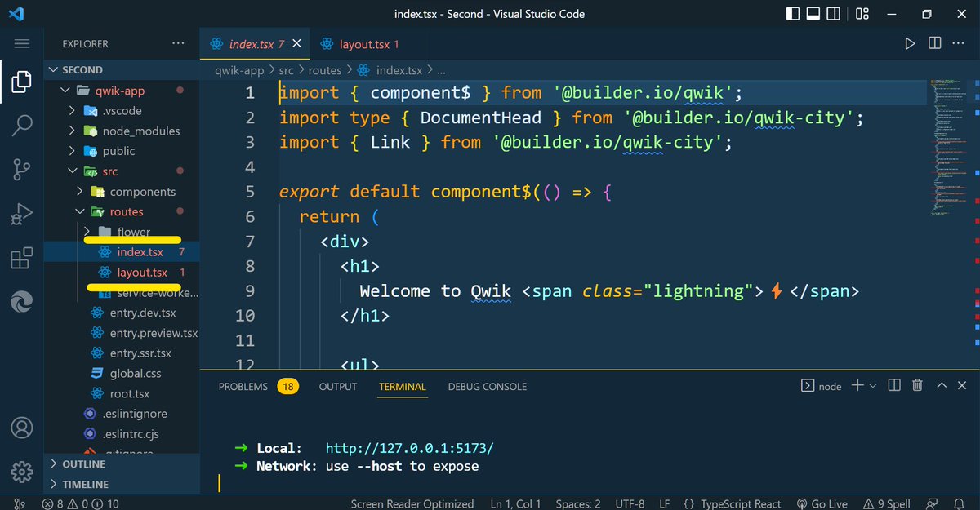Expand the OUTLINE section
The image size is (980, 510).
tap(122, 463)
